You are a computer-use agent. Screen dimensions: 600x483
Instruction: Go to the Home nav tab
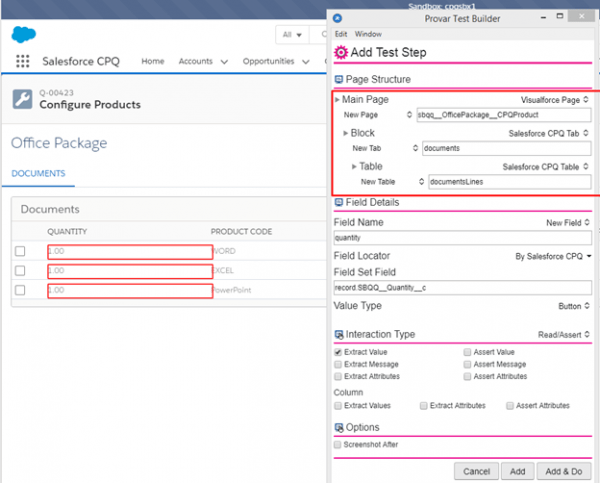tap(153, 61)
